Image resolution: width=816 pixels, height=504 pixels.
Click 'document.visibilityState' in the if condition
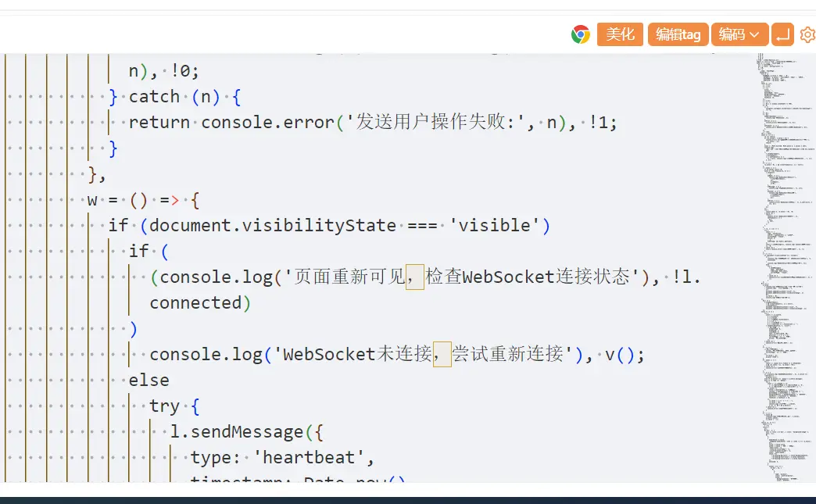pyautogui.click(x=273, y=226)
